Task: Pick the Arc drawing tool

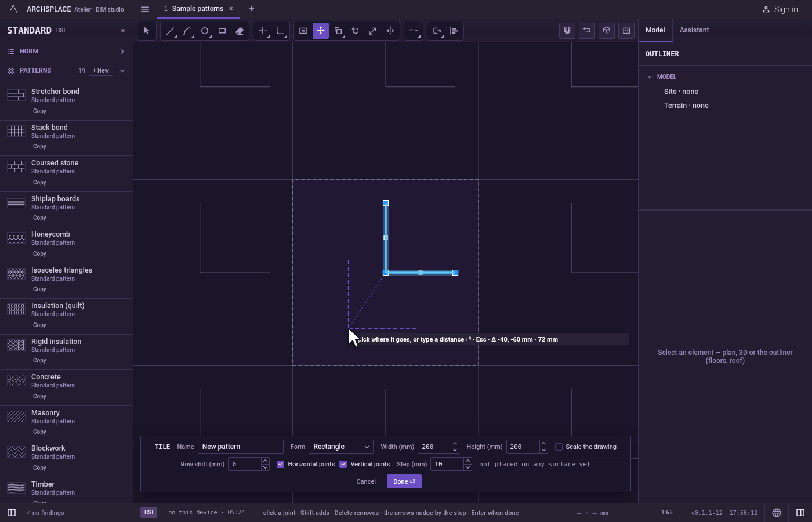Action: tap(187, 31)
